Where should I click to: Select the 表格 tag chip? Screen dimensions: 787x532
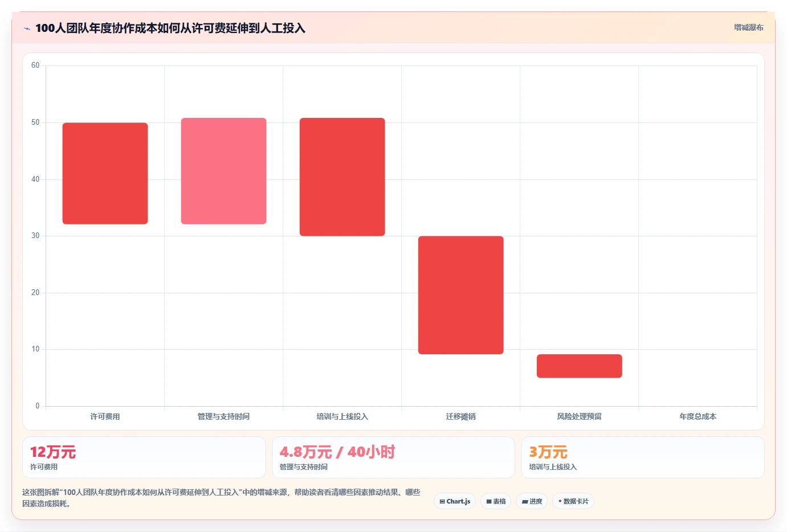tap(496, 501)
